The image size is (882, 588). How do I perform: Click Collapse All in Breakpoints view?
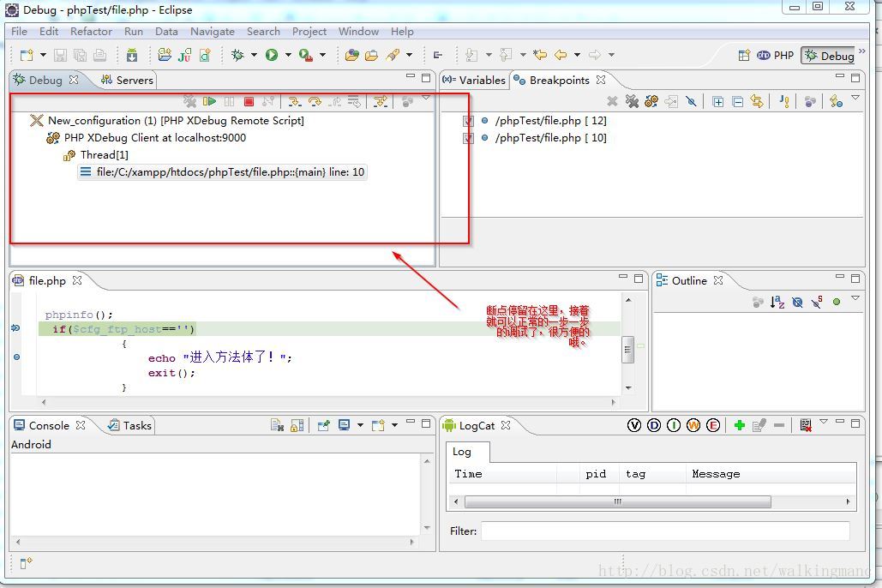(x=737, y=101)
